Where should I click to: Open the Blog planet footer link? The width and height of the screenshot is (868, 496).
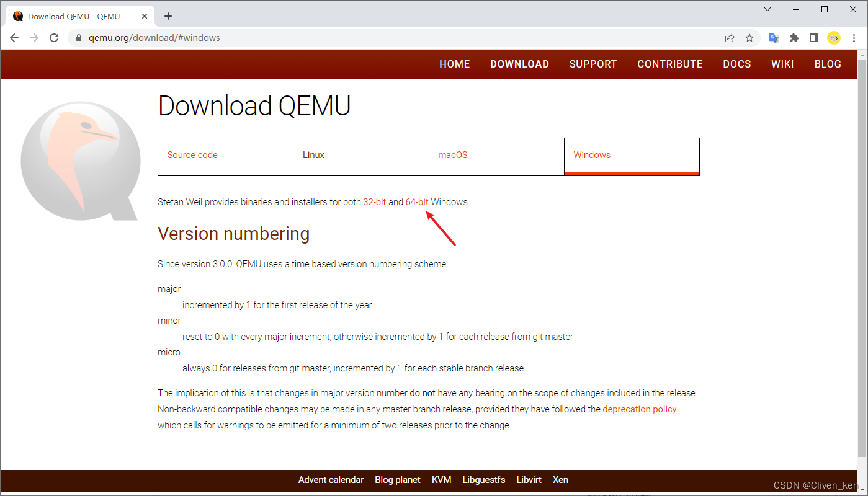point(398,480)
